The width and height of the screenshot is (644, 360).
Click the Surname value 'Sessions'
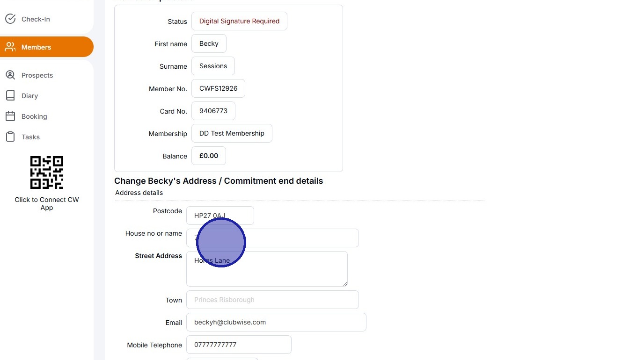click(x=213, y=66)
